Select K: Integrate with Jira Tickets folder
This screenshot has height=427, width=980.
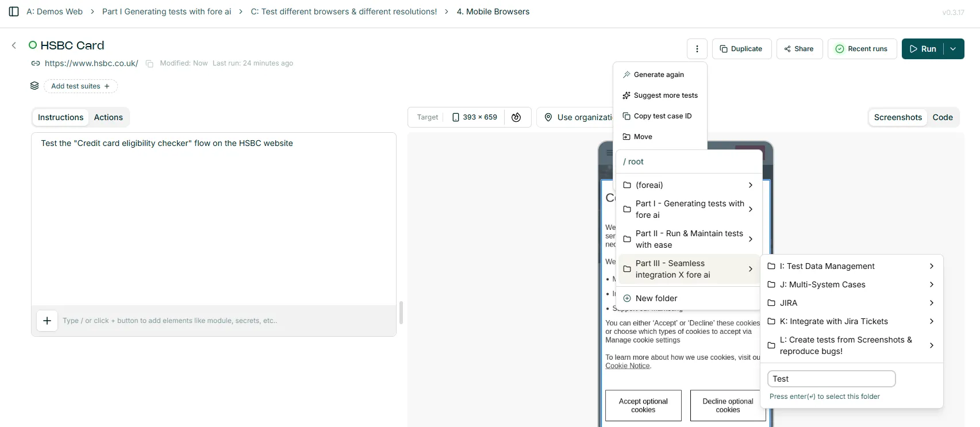(851, 321)
